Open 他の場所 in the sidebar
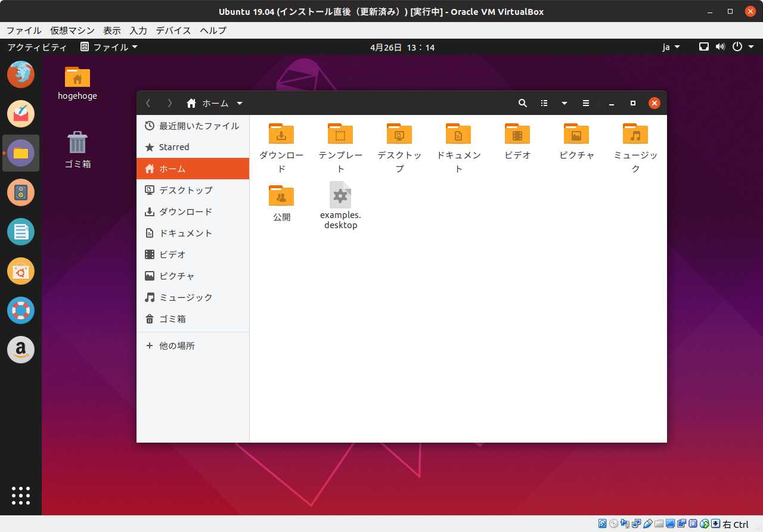The height and width of the screenshot is (532, 763). click(193, 346)
